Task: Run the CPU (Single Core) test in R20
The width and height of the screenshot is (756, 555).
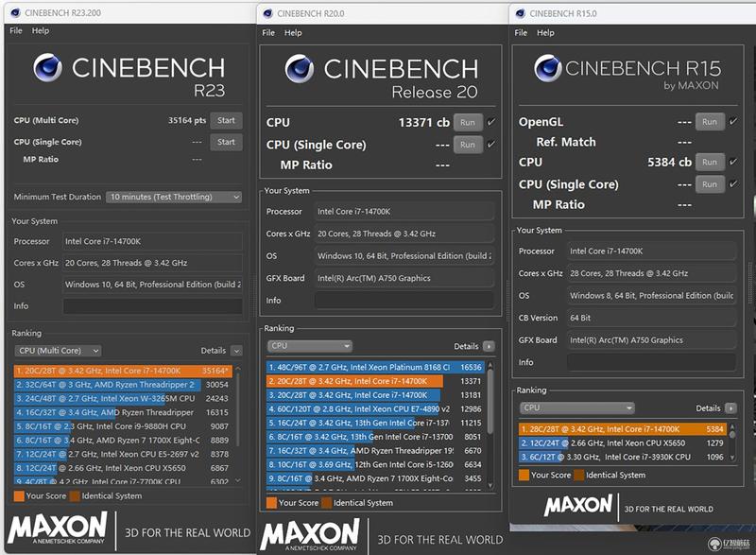Action: pos(468,145)
